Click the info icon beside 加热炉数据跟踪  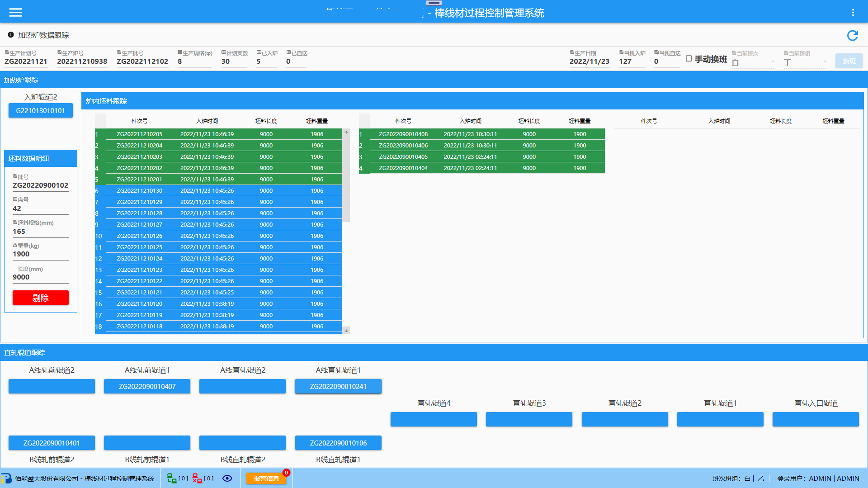pyautogui.click(x=11, y=35)
